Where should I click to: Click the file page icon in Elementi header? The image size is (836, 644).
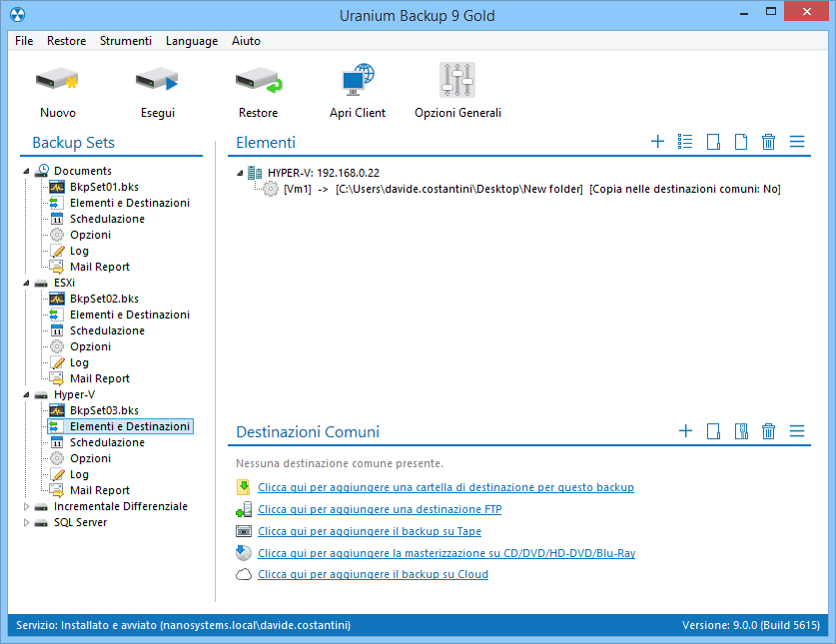pyautogui.click(x=741, y=142)
